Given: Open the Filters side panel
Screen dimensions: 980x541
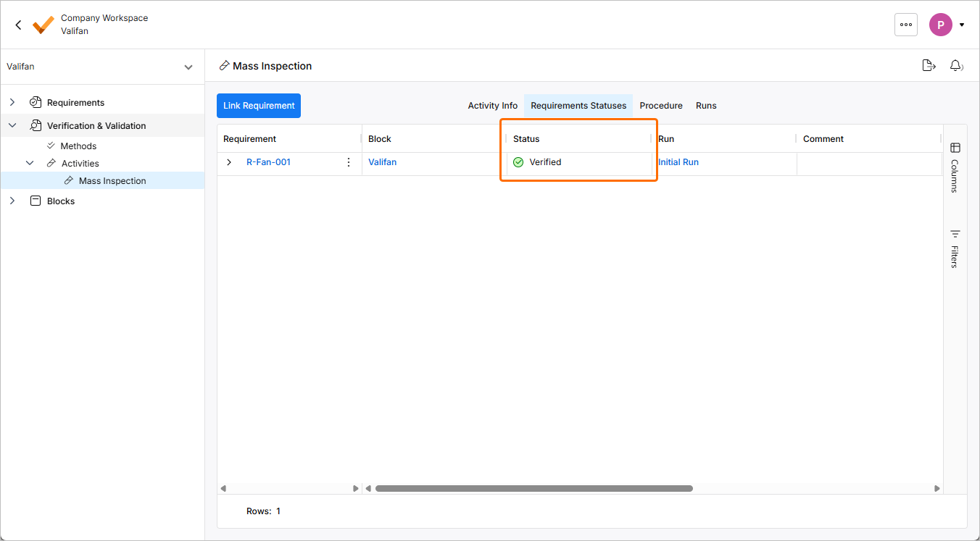Looking at the screenshot, I should click(955, 248).
